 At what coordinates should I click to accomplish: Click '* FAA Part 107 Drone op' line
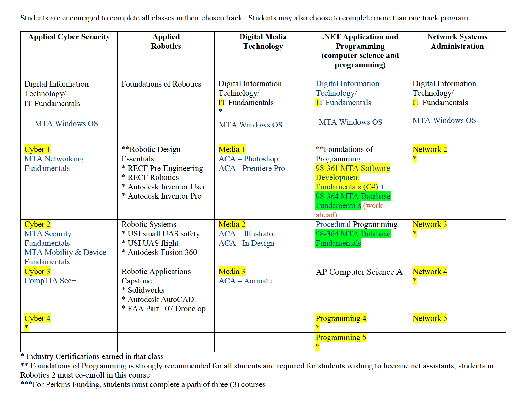point(163,309)
